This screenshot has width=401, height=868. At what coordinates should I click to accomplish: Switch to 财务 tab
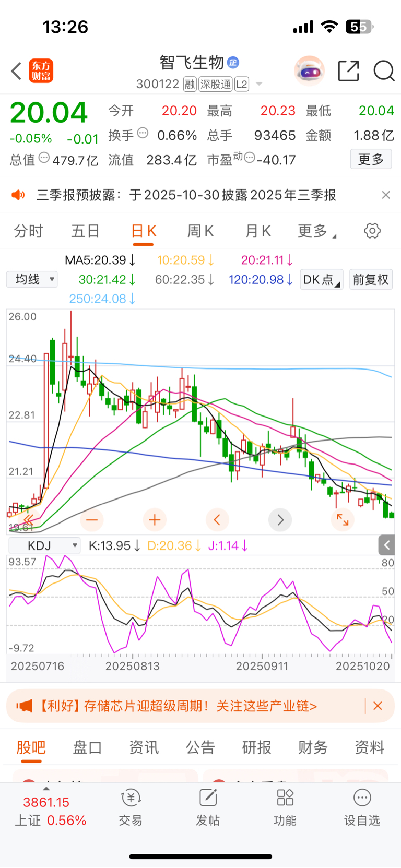tap(313, 747)
